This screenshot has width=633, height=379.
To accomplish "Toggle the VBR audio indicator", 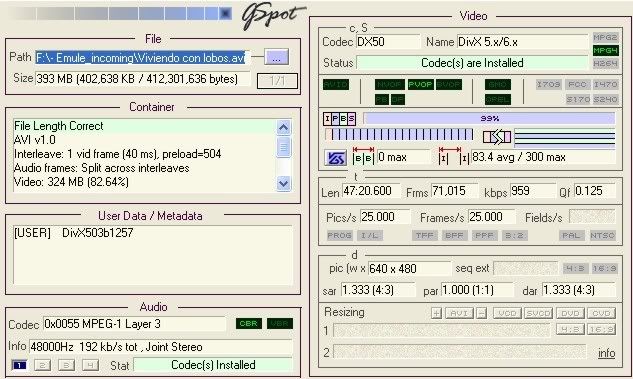I will 280,324.
